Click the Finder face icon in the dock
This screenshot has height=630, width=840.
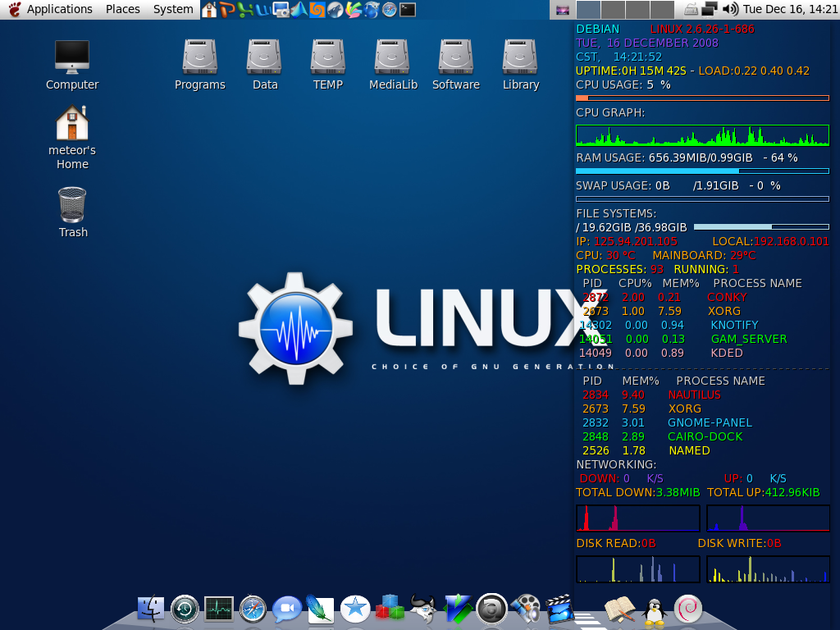click(x=151, y=609)
